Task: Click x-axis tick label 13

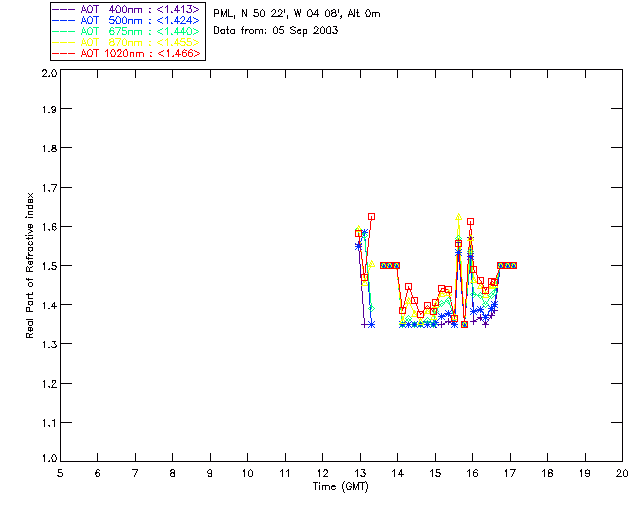Action: (360, 473)
